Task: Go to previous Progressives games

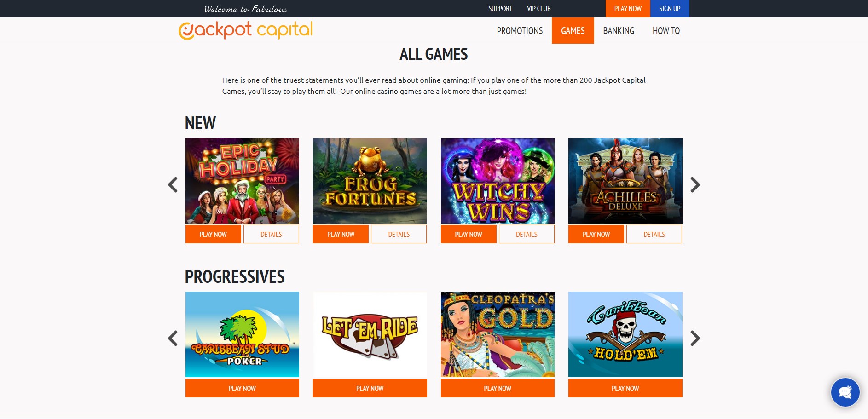Action: (173, 339)
